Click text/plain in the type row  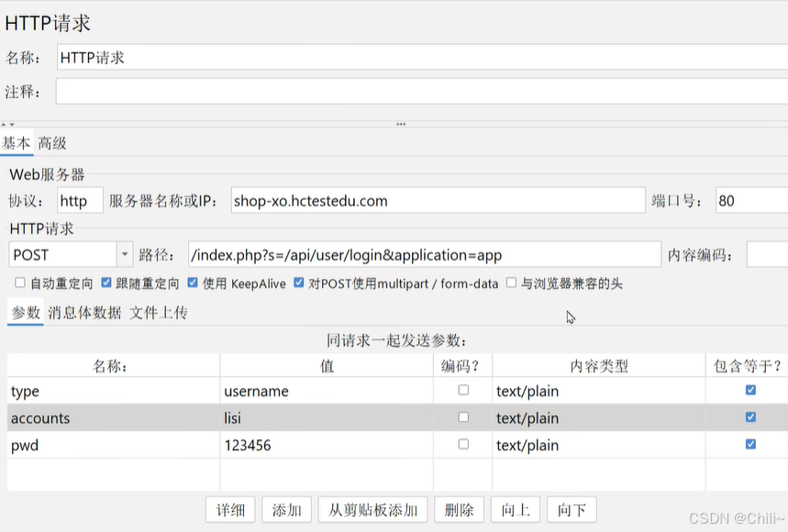(599, 391)
